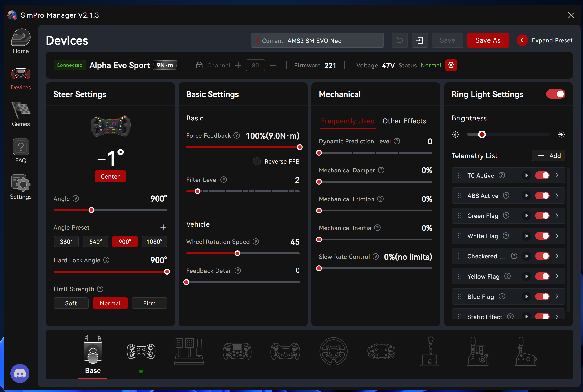Viewport: 583px width, 392px height.
Task: Toggle the ABS Active telemetry switch
Action: pos(542,195)
